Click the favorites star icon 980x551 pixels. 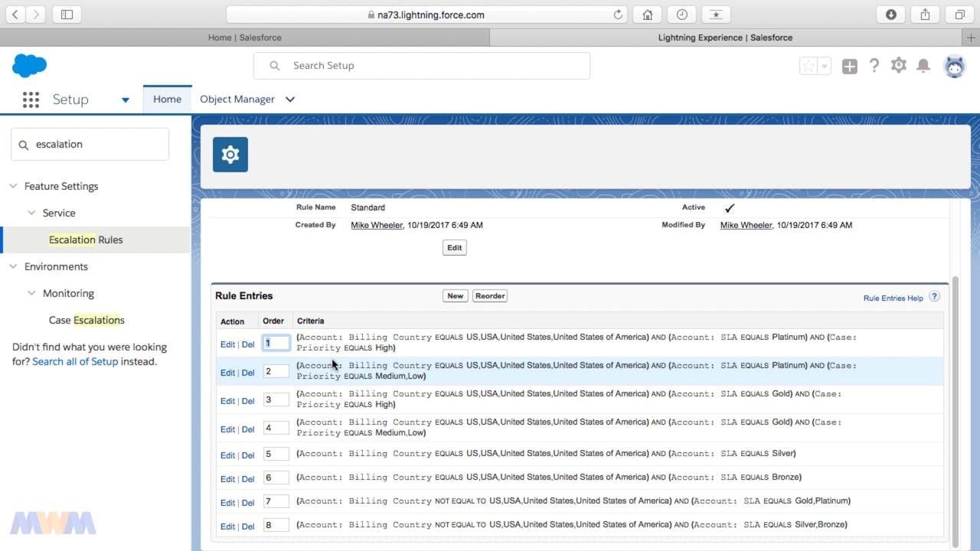click(808, 66)
